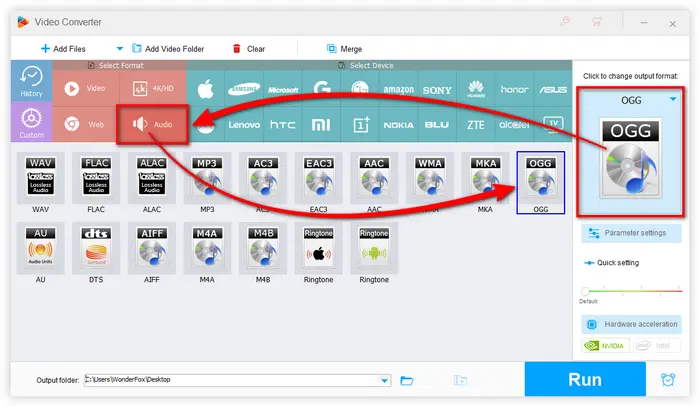The height and width of the screenshot is (407, 700).
Task: Open the HTC device category
Action: tap(283, 125)
